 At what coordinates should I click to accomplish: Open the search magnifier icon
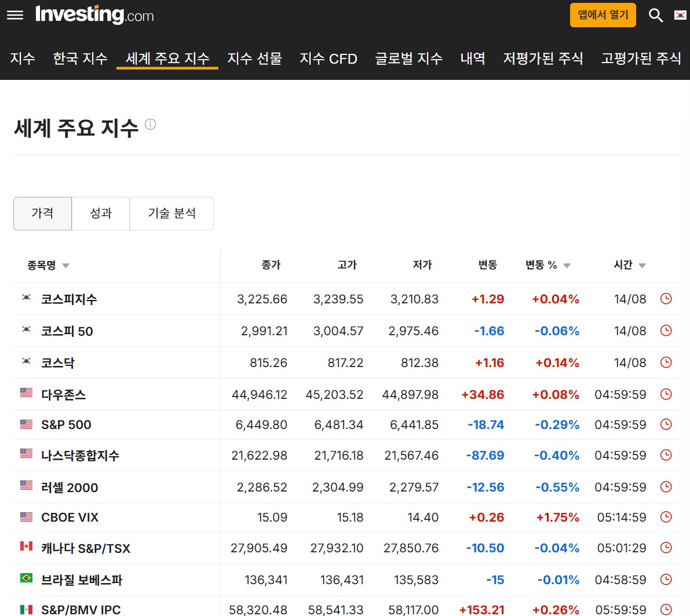pos(656,16)
